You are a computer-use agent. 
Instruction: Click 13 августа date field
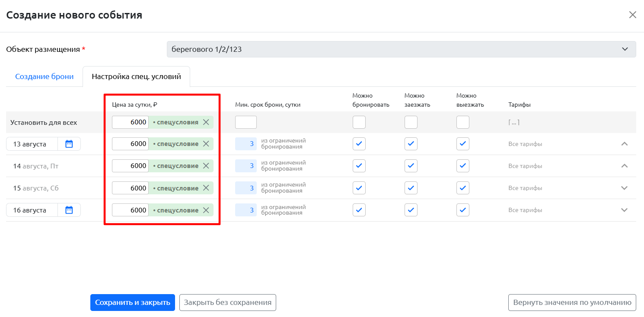[32, 144]
